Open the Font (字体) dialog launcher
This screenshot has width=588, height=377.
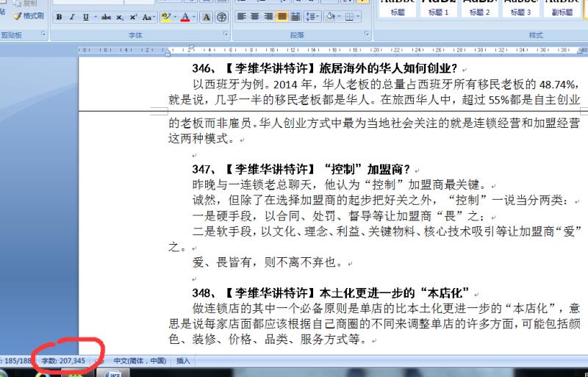226,34
